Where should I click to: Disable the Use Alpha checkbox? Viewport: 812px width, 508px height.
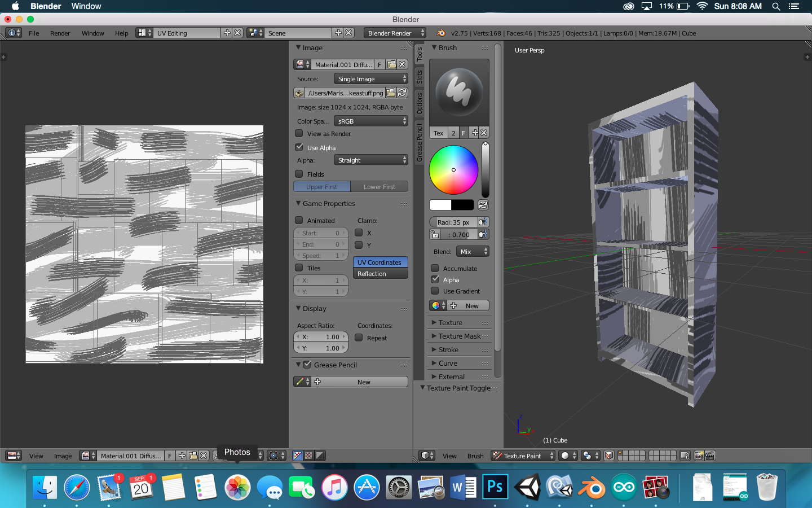(299, 147)
